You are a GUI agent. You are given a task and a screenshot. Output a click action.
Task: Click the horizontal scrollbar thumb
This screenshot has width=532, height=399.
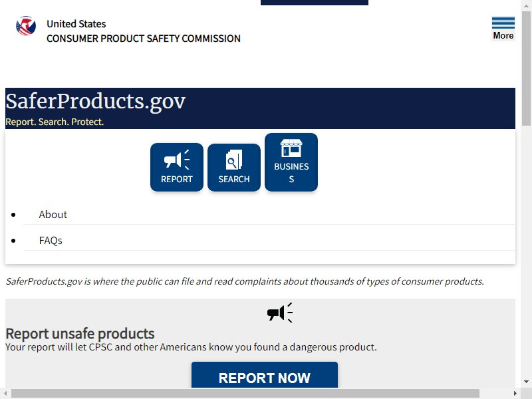245,394
